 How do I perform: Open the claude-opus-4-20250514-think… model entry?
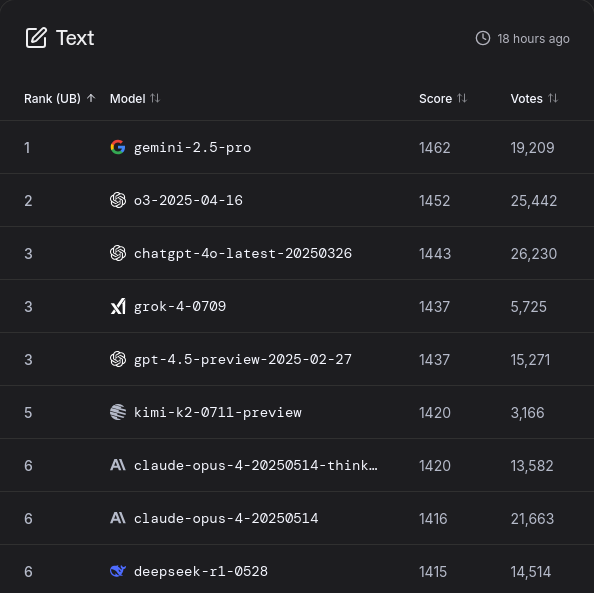(256, 465)
